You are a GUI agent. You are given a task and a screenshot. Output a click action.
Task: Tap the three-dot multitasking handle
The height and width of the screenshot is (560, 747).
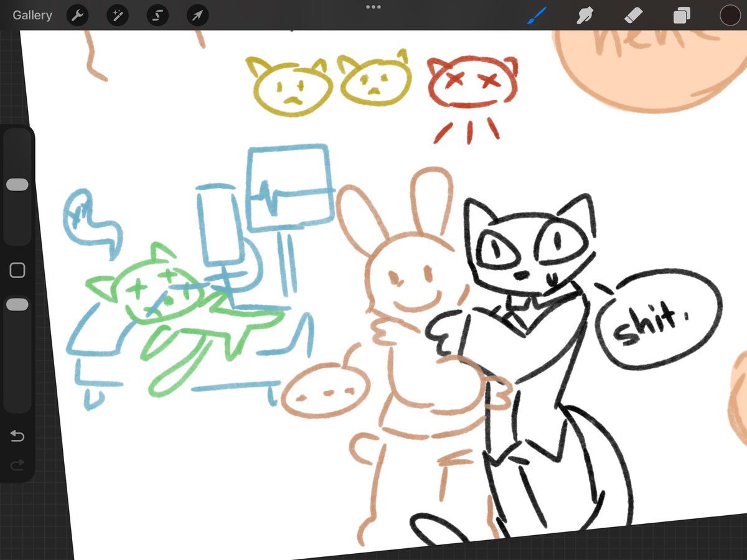374,7
